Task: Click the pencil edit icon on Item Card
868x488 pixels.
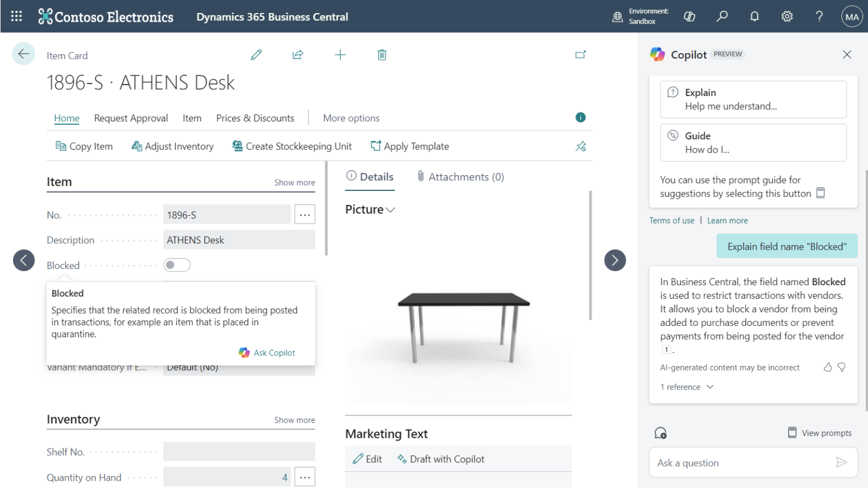Action: click(256, 55)
